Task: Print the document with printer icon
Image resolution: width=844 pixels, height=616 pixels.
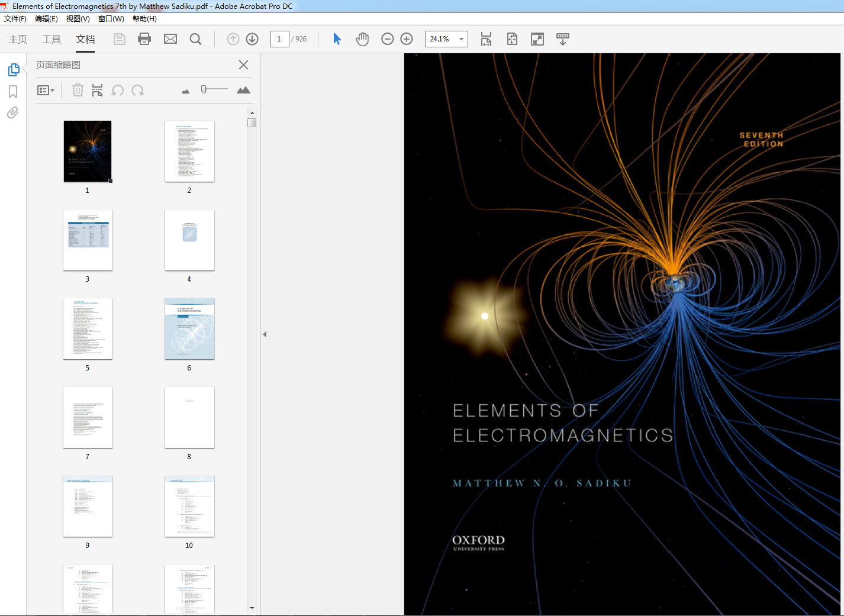Action: tap(144, 39)
